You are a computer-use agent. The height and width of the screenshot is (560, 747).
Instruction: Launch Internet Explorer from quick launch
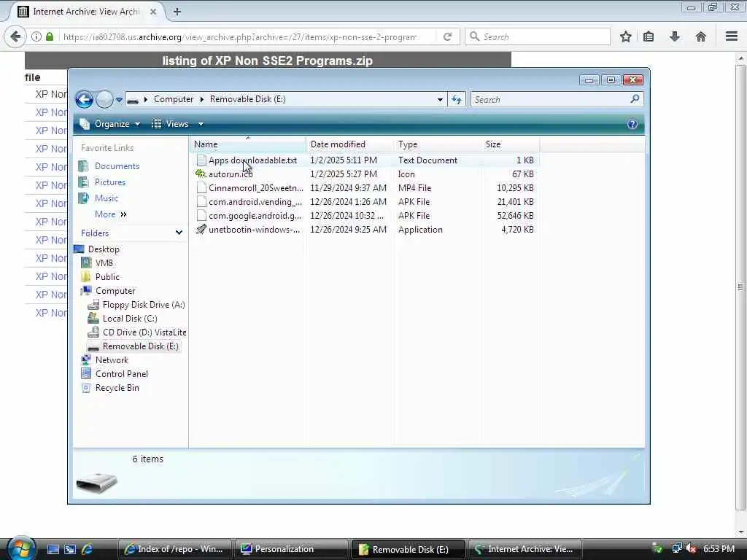(x=88, y=549)
